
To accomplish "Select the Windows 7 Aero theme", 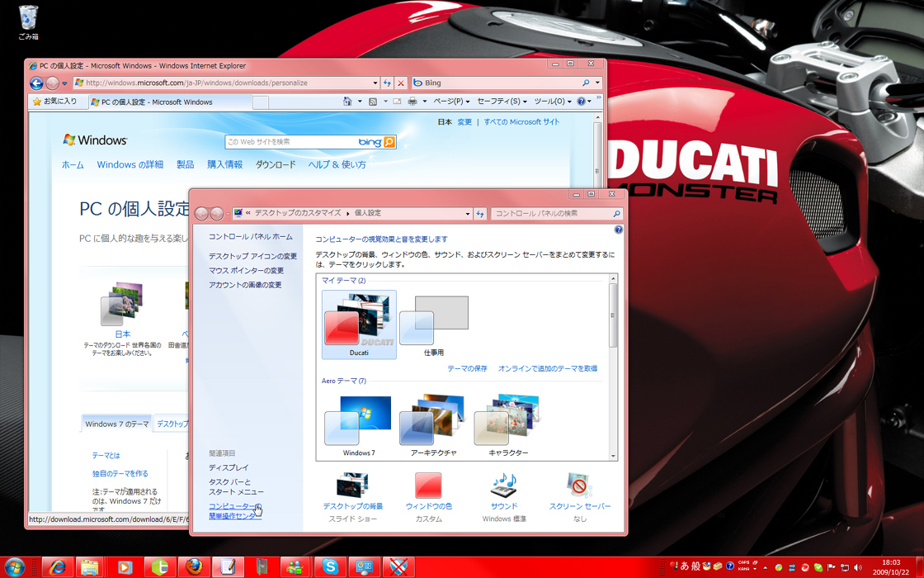I will click(x=359, y=426).
